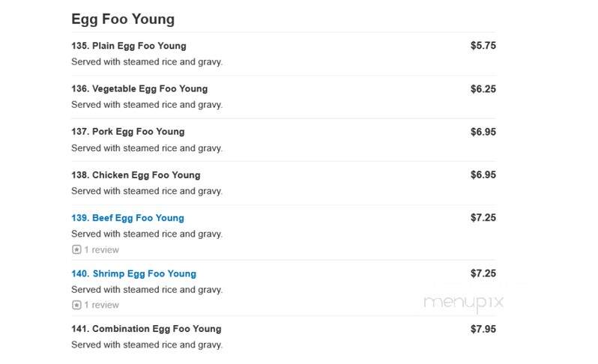This screenshot has width=598, height=364.
Task: Click the $7.25 price for Beef Egg Foo Young
Action: click(x=483, y=218)
